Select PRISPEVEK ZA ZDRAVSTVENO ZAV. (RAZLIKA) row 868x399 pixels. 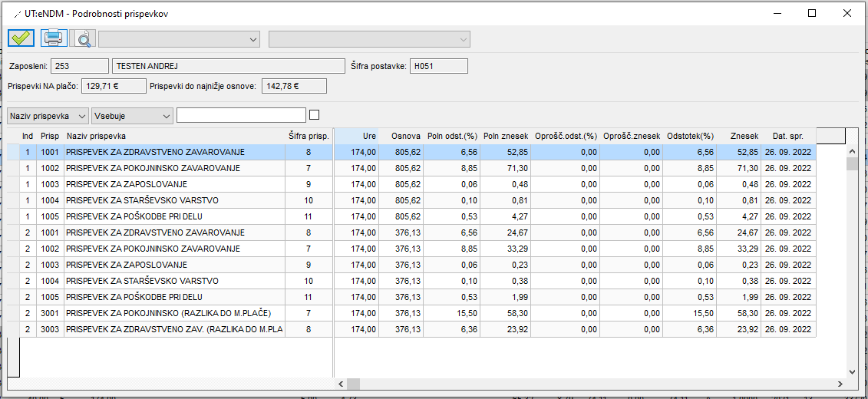tap(412, 329)
